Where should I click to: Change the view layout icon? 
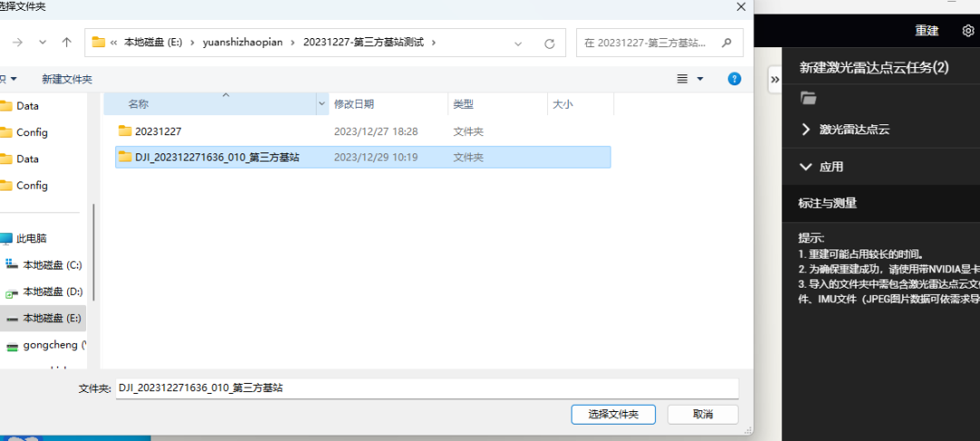pos(682,79)
